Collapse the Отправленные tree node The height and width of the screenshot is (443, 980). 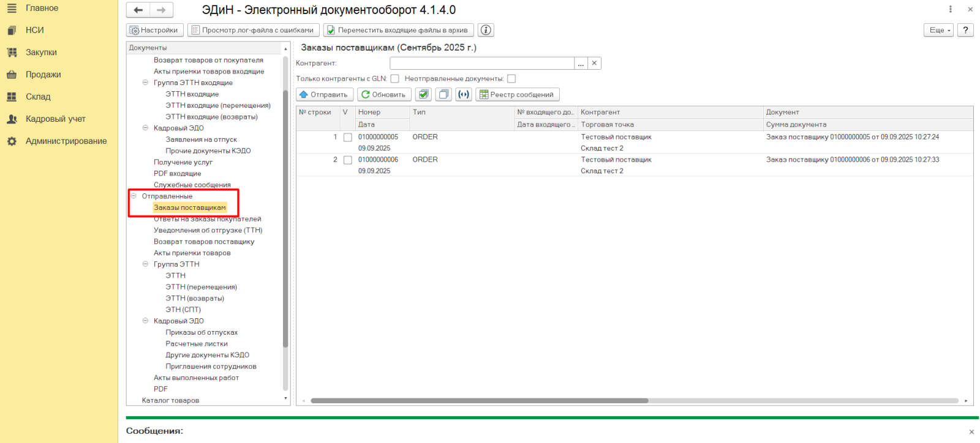point(134,196)
